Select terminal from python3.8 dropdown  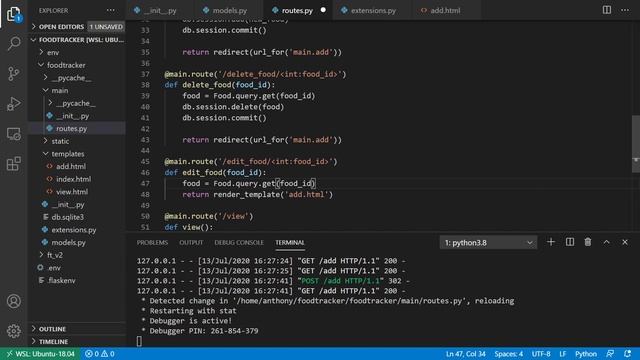click(488, 242)
